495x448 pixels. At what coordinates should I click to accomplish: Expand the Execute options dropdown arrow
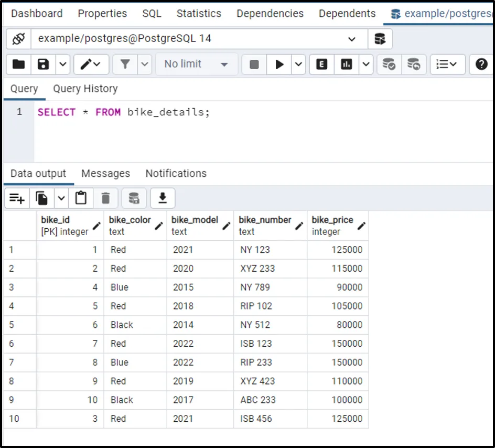point(298,64)
